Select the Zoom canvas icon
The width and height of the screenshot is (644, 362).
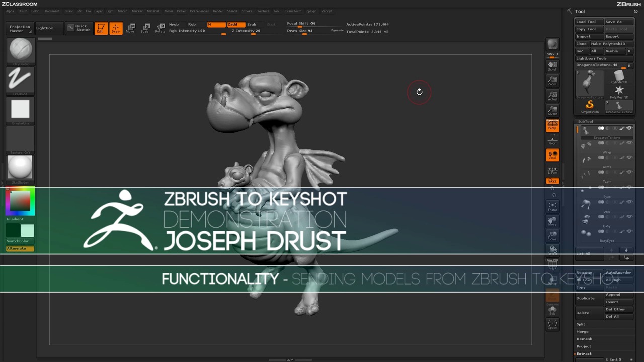point(552,80)
